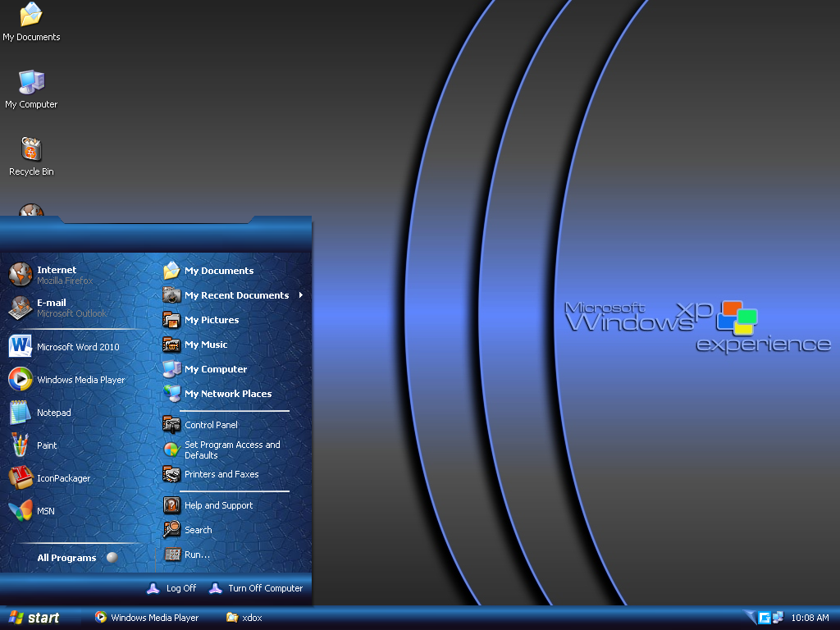Select Recycle Bin desktop icon

click(31, 157)
